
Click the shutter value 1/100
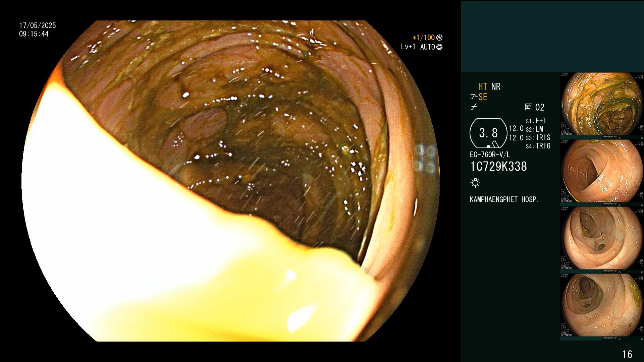tap(424, 38)
